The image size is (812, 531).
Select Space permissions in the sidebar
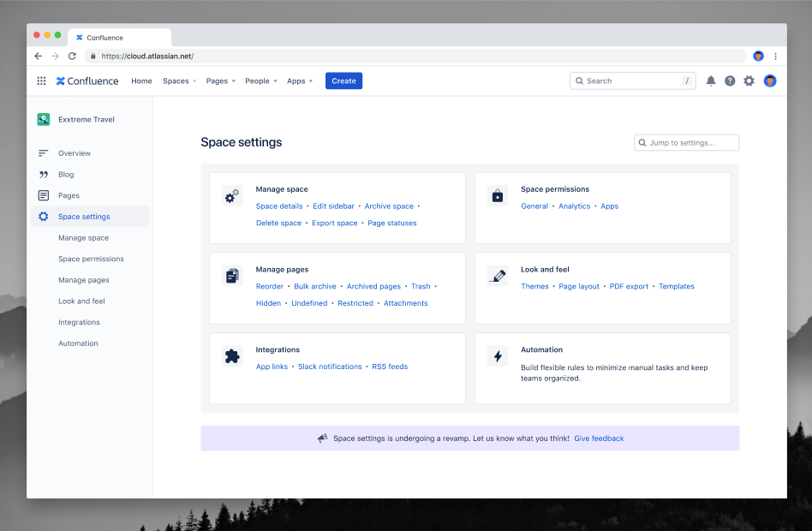pos(91,259)
